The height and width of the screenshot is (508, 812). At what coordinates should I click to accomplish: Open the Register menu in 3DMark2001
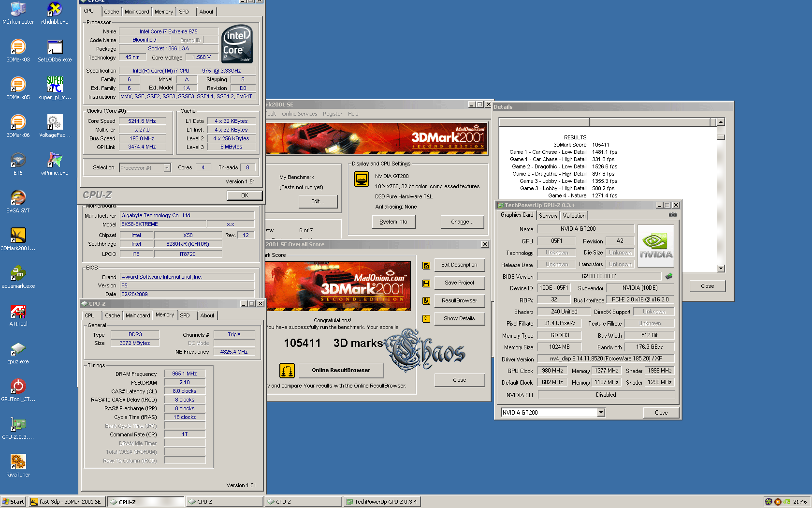tap(332, 114)
